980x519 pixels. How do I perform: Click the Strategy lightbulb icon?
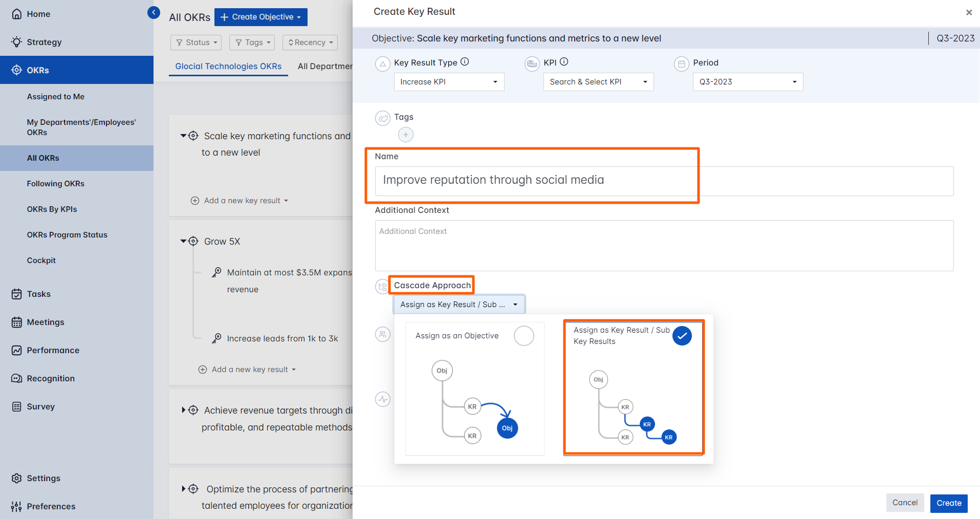17,42
